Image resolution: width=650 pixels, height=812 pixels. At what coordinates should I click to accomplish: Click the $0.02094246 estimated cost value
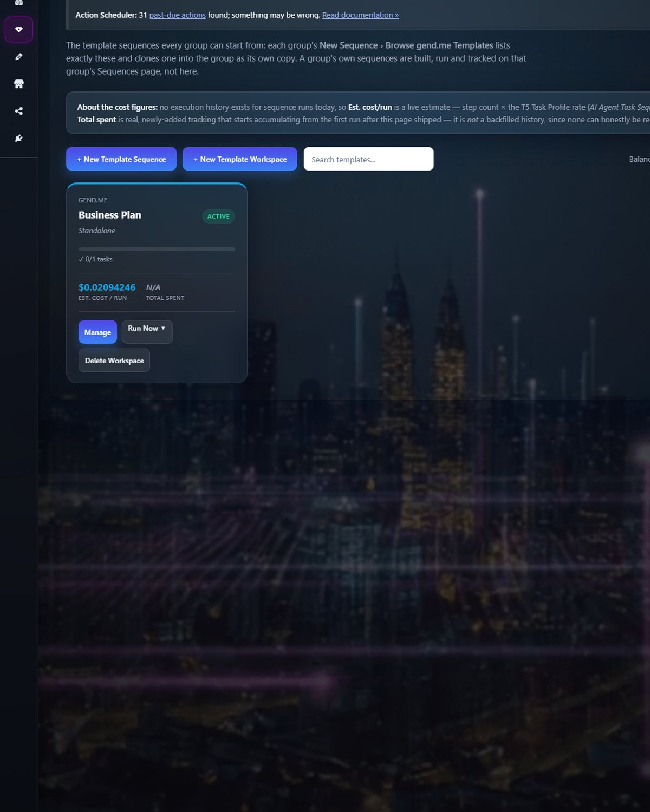point(107,287)
